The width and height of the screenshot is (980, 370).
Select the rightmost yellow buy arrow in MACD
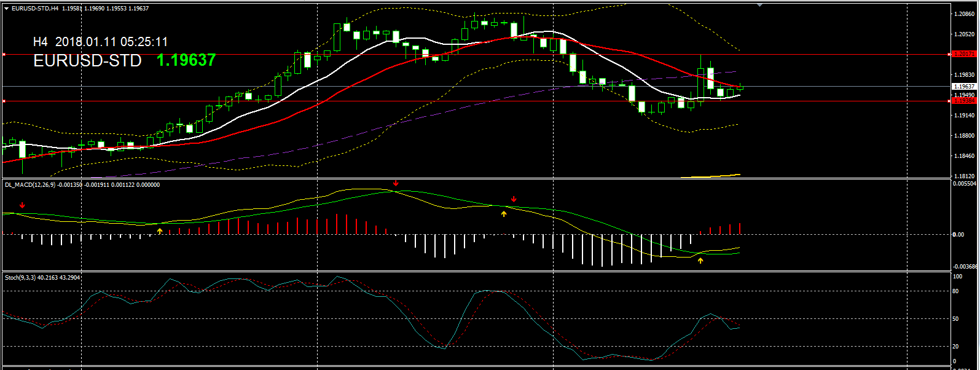(x=700, y=261)
